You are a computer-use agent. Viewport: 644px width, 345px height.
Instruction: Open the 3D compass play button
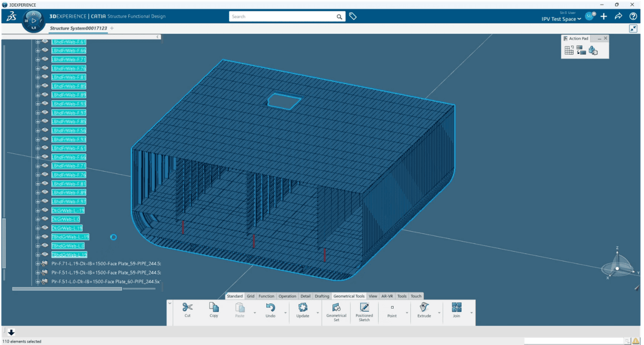click(34, 21)
